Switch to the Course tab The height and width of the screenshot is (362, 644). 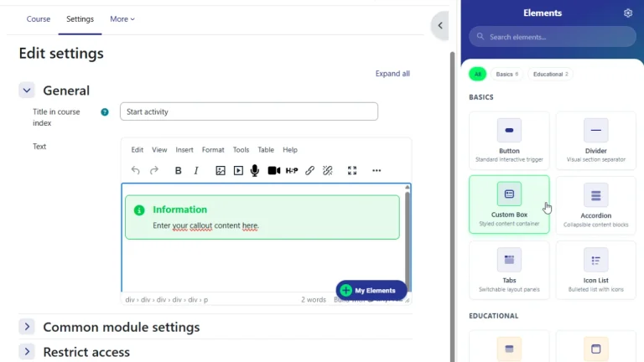[x=39, y=19]
